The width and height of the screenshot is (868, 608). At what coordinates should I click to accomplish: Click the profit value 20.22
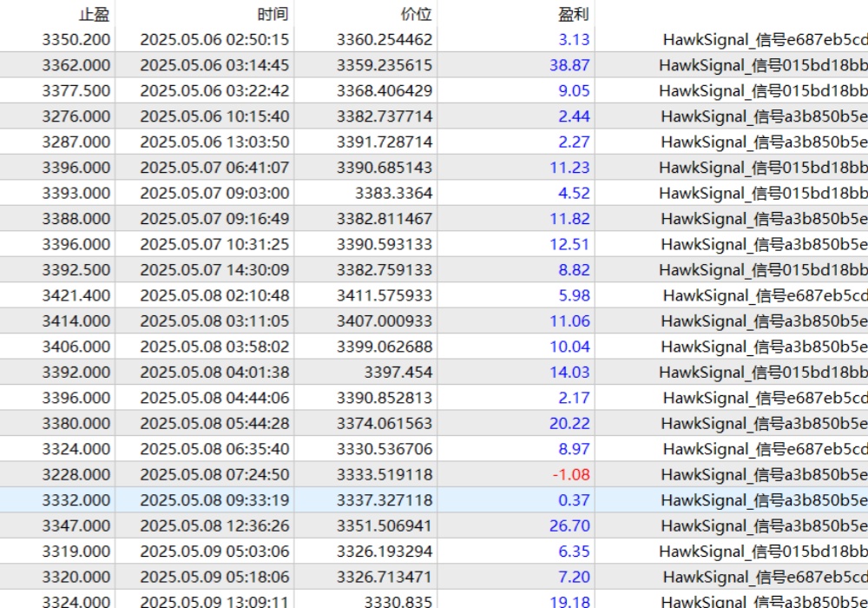pos(569,423)
